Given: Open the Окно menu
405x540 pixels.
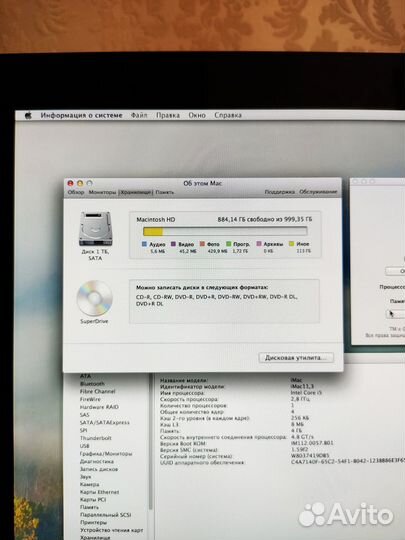Looking at the screenshot, I should [197, 115].
